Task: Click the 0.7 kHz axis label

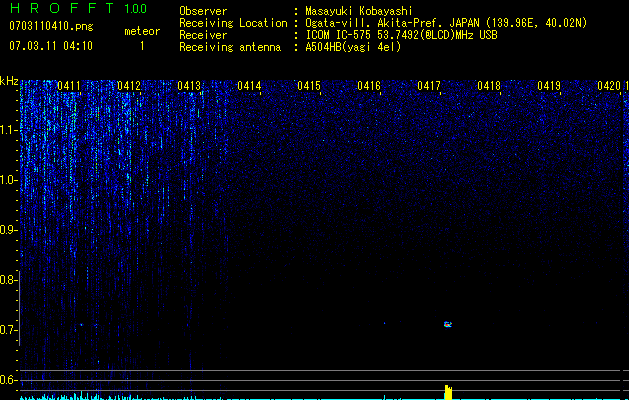Action: [x=8, y=330]
